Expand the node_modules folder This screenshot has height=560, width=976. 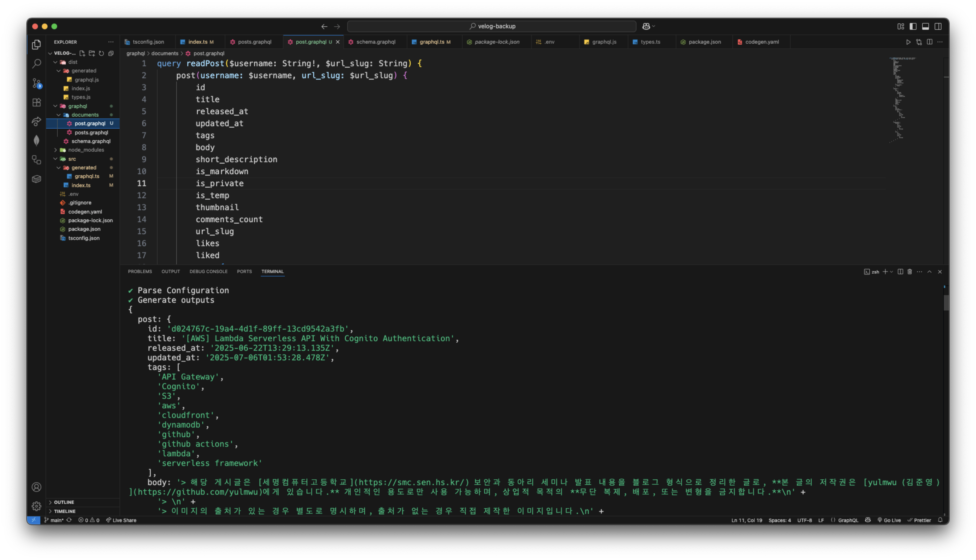pos(86,150)
